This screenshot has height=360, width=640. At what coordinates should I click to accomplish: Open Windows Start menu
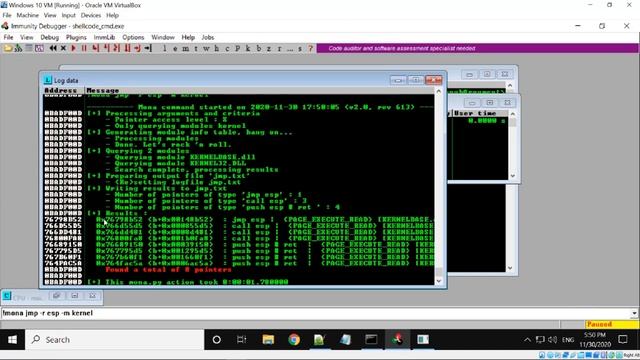[x=12, y=340]
